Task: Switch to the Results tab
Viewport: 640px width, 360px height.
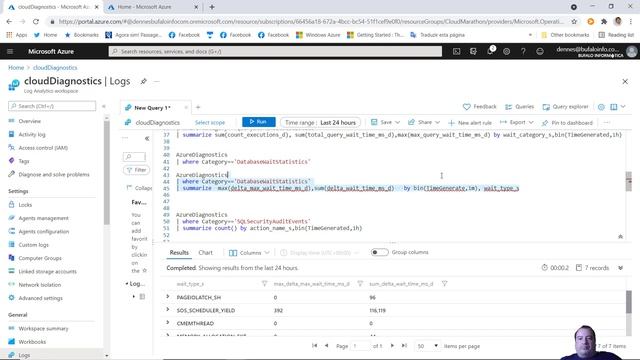Action: pyautogui.click(x=179, y=253)
